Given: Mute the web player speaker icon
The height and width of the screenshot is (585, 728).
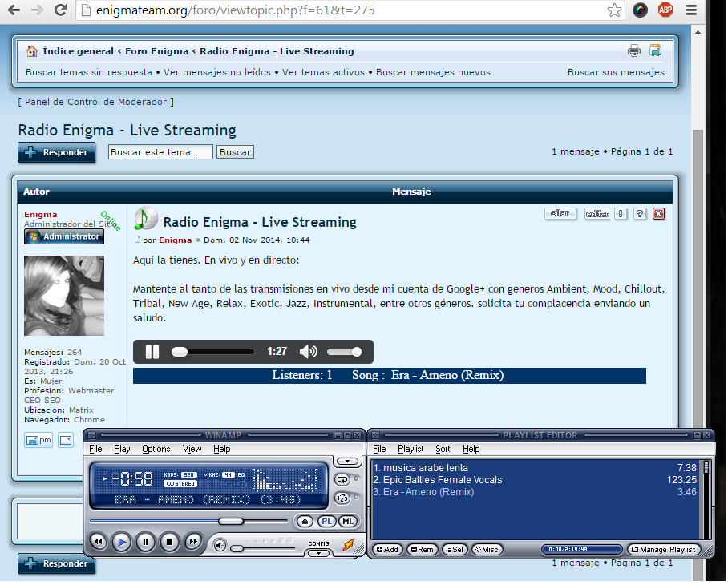Looking at the screenshot, I should pos(308,352).
